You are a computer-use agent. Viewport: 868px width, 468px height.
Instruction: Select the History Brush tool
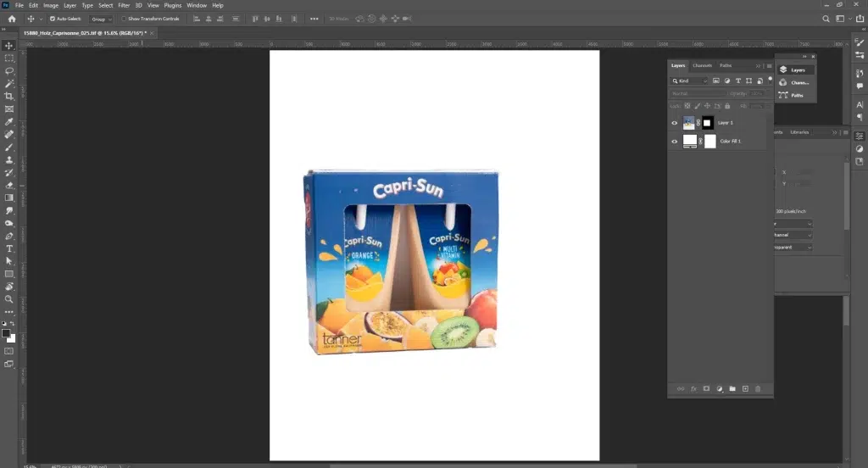pyautogui.click(x=8, y=173)
